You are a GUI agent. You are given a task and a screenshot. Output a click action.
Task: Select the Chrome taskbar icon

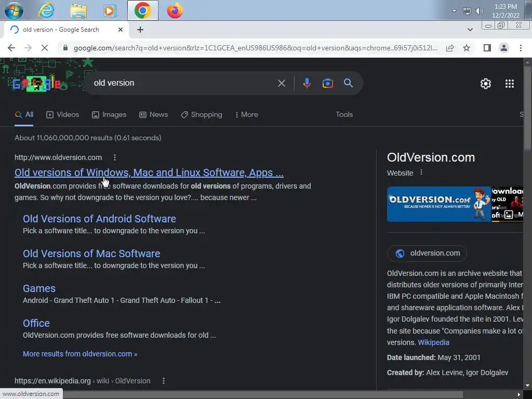pyautogui.click(x=142, y=10)
